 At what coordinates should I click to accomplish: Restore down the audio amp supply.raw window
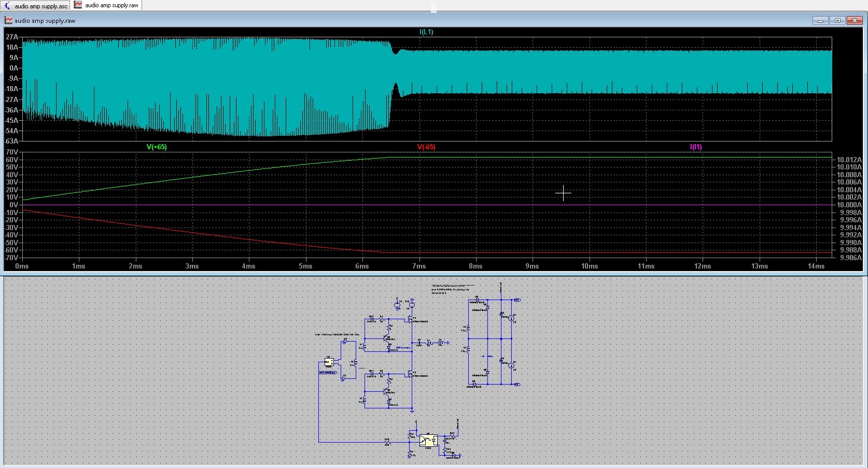click(x=837, y=21)
